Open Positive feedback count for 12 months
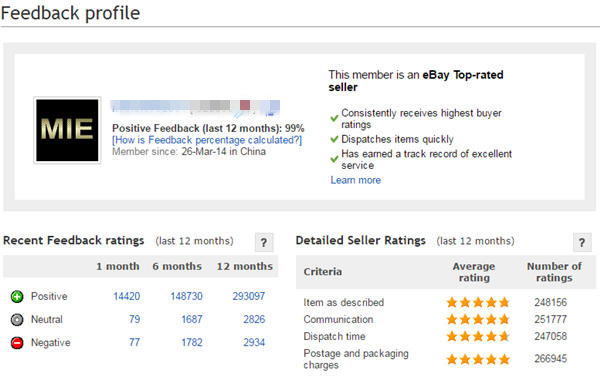Image resolution: width=600 pixels, height=376 pixels. 249,296
